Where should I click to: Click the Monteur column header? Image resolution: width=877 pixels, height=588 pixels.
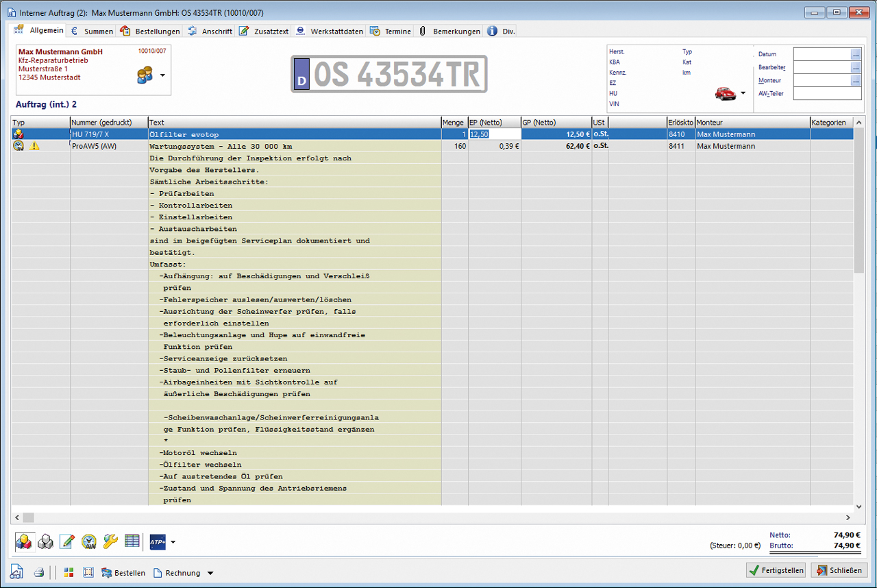click(x=752, y=123)
